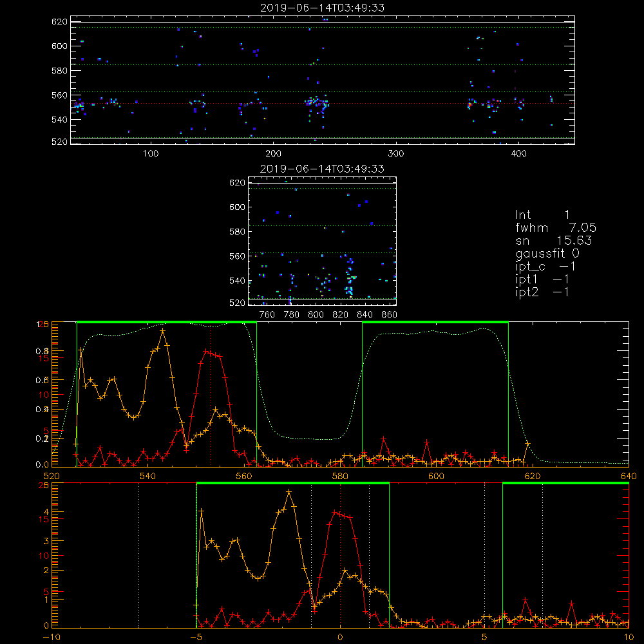Click the highest orange peak in the bottom plot
The image size is (644, 644).
(x=289, y=491)
